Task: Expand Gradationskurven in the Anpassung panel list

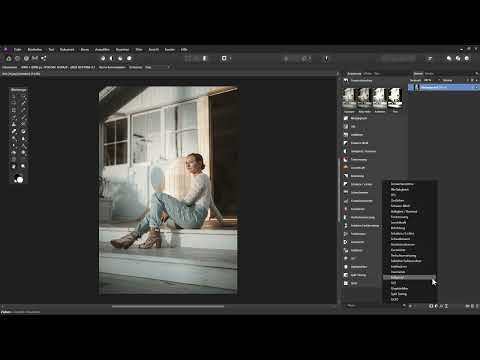Action: (362, 201)
